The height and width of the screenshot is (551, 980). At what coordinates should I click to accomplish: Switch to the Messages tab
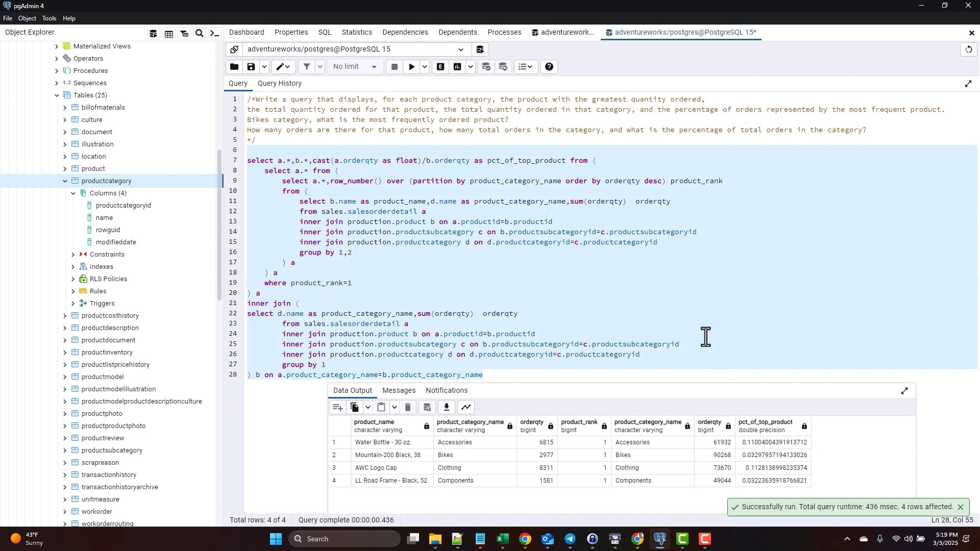click(x=399, y=391)
